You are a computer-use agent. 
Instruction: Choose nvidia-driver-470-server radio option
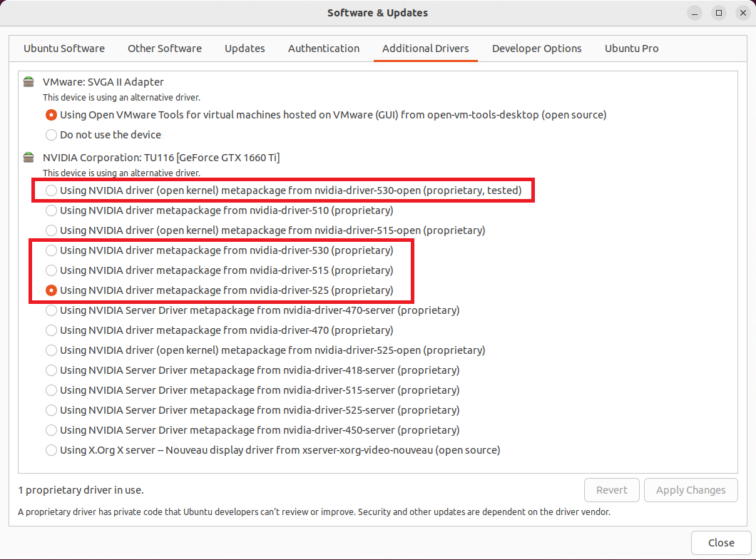pos(51,310)
